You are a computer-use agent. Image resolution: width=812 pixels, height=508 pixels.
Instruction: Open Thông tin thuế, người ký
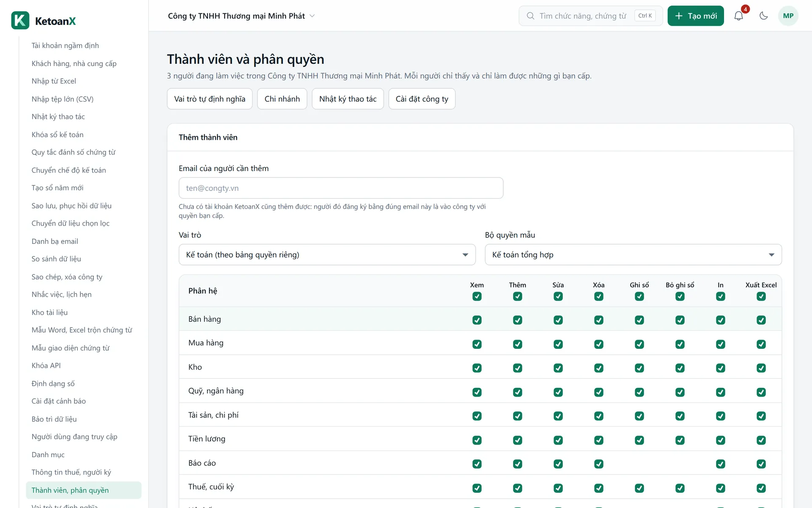pyautogui.click(x=71, y=472)
